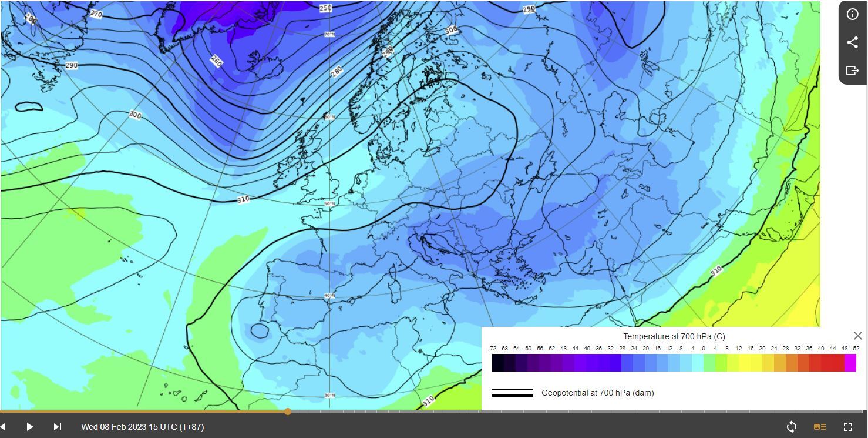Click the magenta 48 to 52 legend swatch
868x438 pixels.
(850, 363)
